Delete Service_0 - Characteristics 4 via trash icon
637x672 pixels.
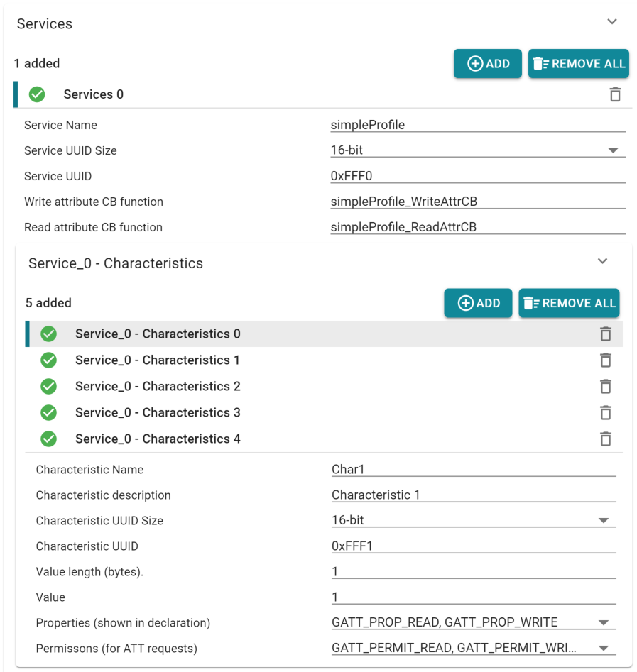point(605,439)
